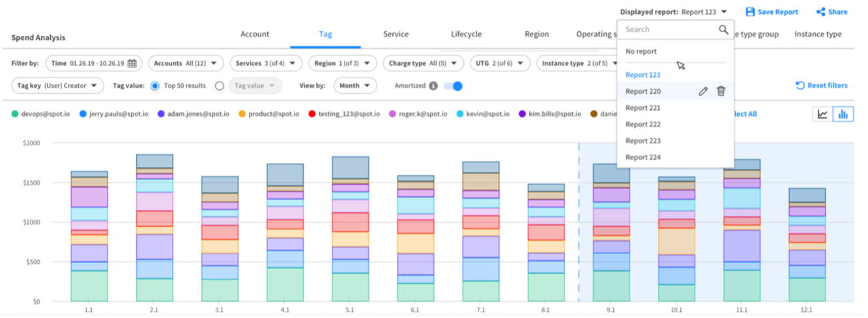Screen dimensions: 868x318
Task: Click the devops@spot.io green legend swatch
Action: pos(15,114)
